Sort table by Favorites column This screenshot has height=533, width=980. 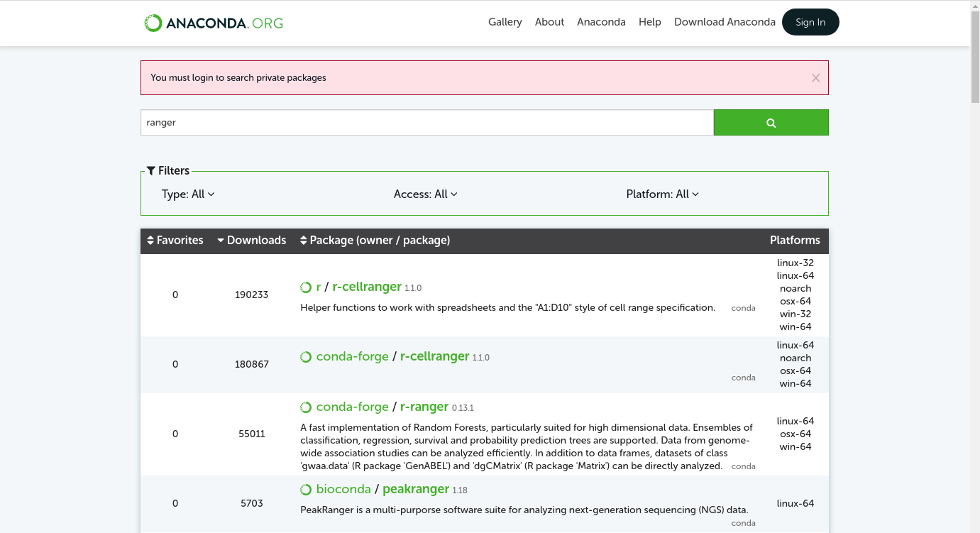click(x=175, y=241)
